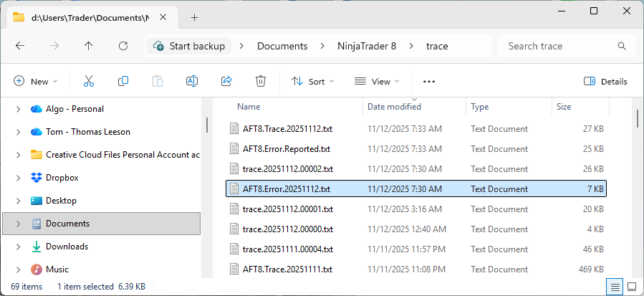Click the Share icon in toolbar
This screenshot has width=644, height=296.
(226, 82)
